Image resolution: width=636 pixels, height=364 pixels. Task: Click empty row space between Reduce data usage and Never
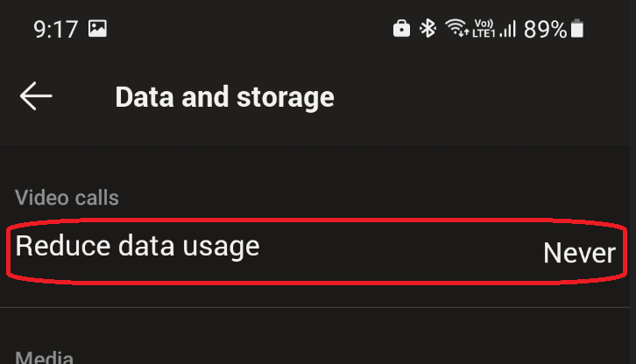(x=394, y=249)
